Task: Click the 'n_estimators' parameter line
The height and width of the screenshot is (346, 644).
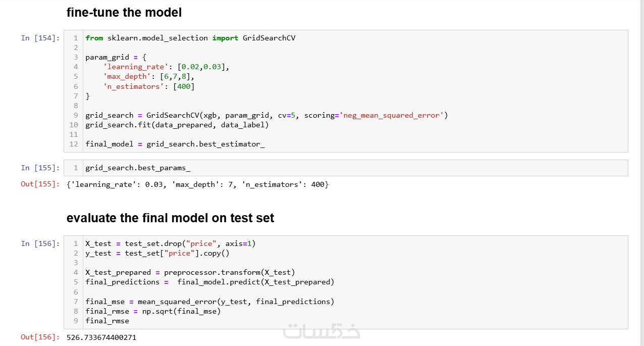Action: click(148, 86)
